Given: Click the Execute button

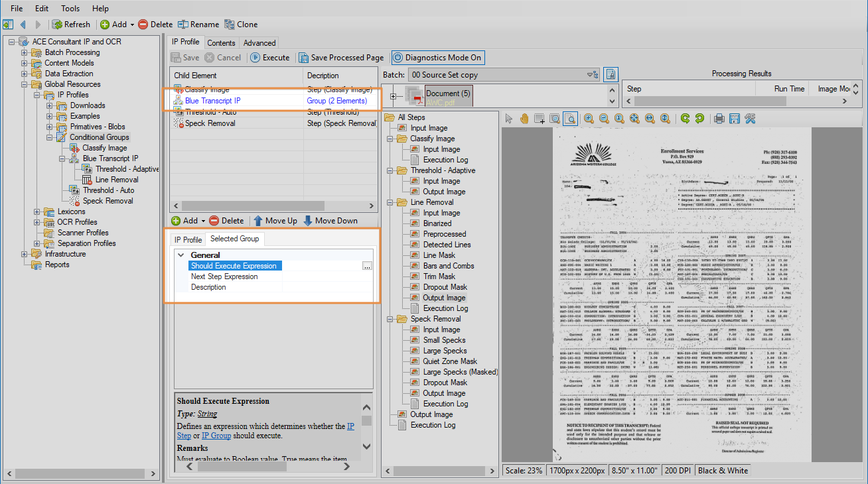Looking at the screenshot, I should pos(269,58).
